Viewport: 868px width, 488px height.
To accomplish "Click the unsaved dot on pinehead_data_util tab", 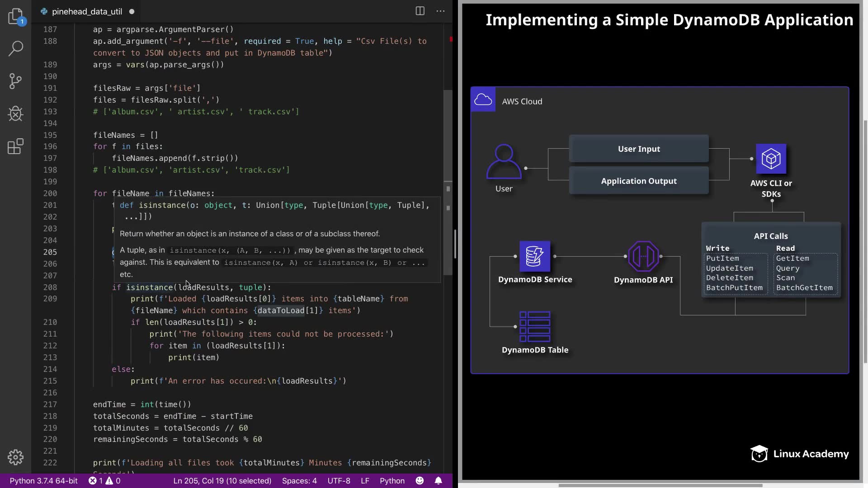I will (x=132, y=12).
